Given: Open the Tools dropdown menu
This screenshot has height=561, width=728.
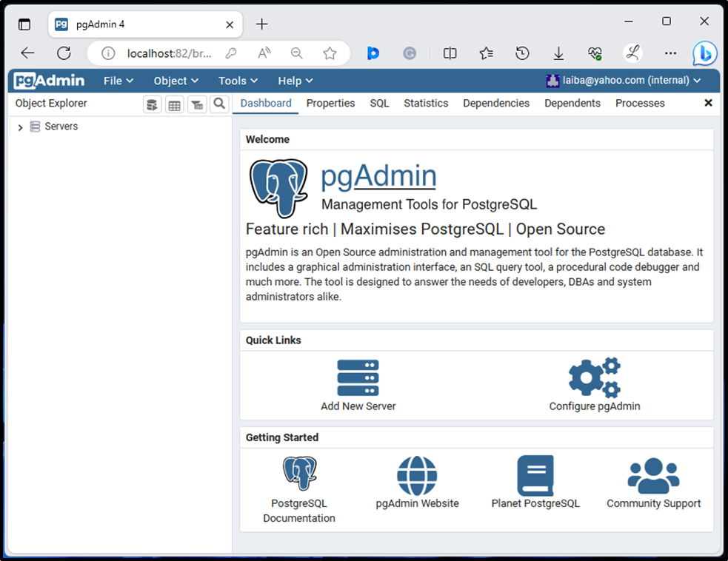Looking at the screenshot, I should (x=237, y=81).
